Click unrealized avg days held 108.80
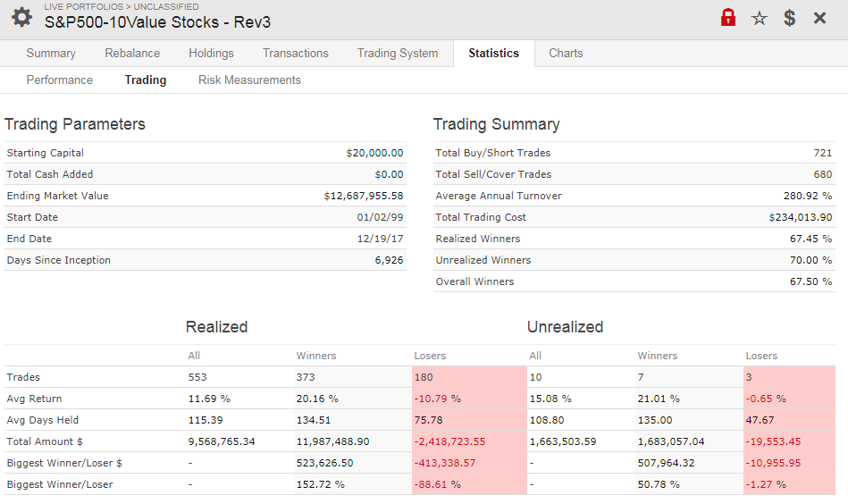 (x=547, y=420)
